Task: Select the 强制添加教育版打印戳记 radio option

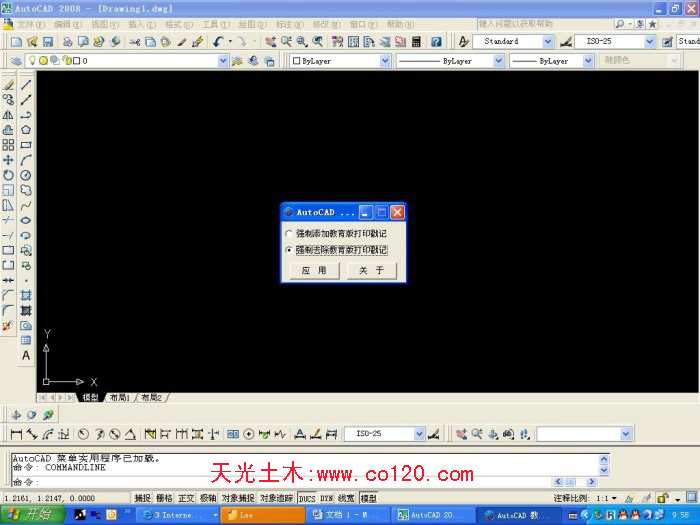Action: click(290, 233)
